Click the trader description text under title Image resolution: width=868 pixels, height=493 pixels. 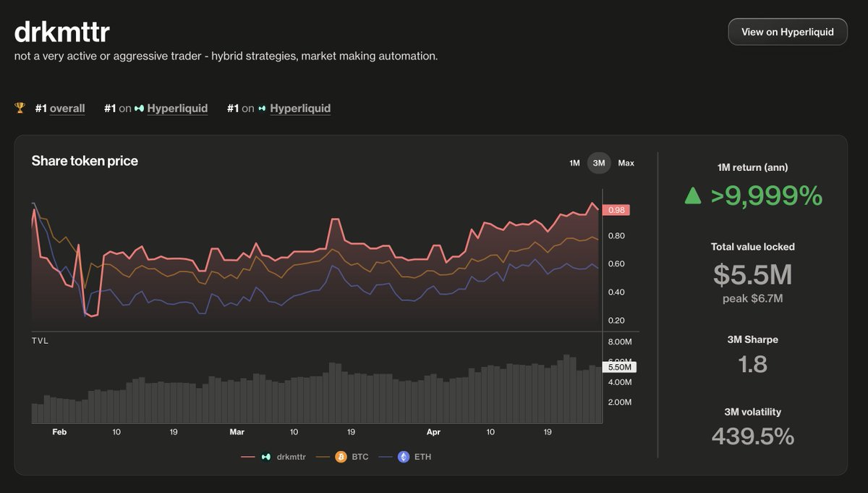coord(226,56)
